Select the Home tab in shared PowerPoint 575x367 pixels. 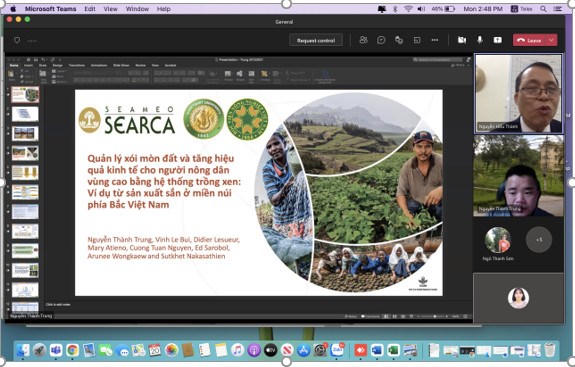(x=14, y=65)
